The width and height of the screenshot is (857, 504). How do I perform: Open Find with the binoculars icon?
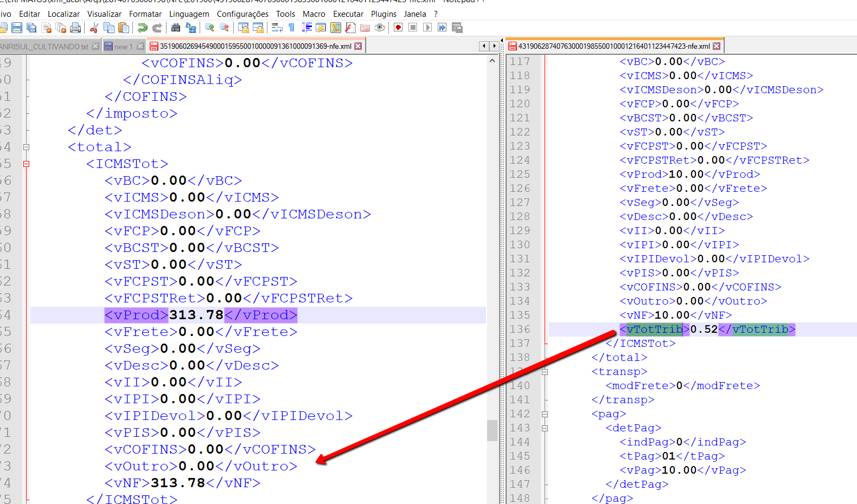176,28
